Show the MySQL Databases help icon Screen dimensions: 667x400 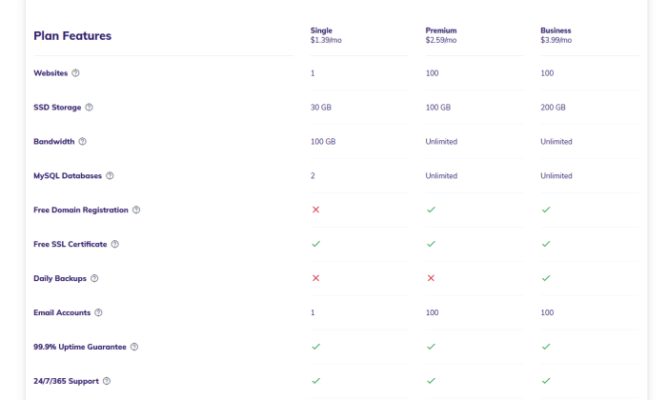[110, 175]
